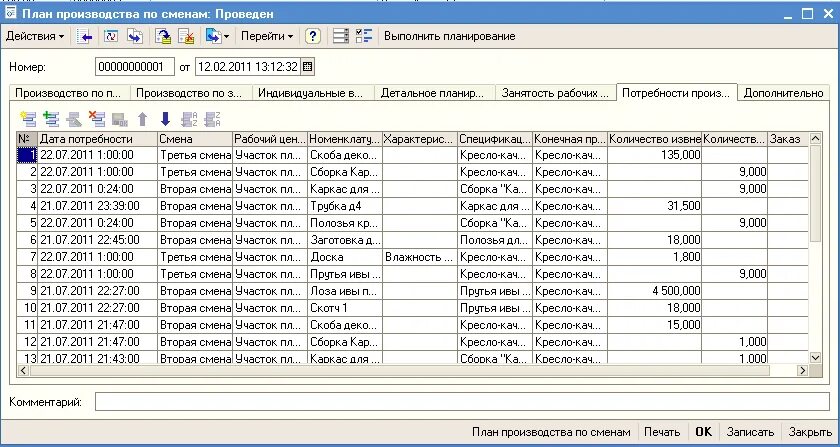Click the table scrollbar down arrow
Screen dimensions: 840x447
pyautogui.click(x=815, y=357)
